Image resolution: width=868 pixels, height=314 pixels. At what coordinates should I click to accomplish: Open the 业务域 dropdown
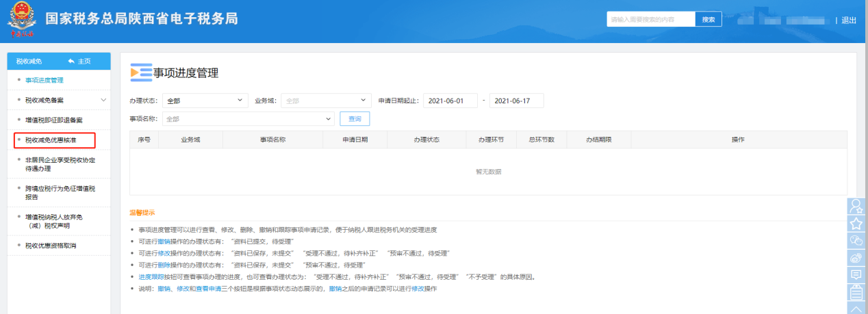pos(326,101)
